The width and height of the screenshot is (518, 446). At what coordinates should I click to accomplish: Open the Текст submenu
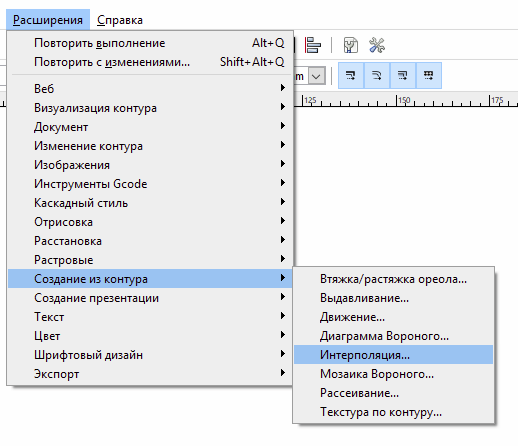coord(150,317)
